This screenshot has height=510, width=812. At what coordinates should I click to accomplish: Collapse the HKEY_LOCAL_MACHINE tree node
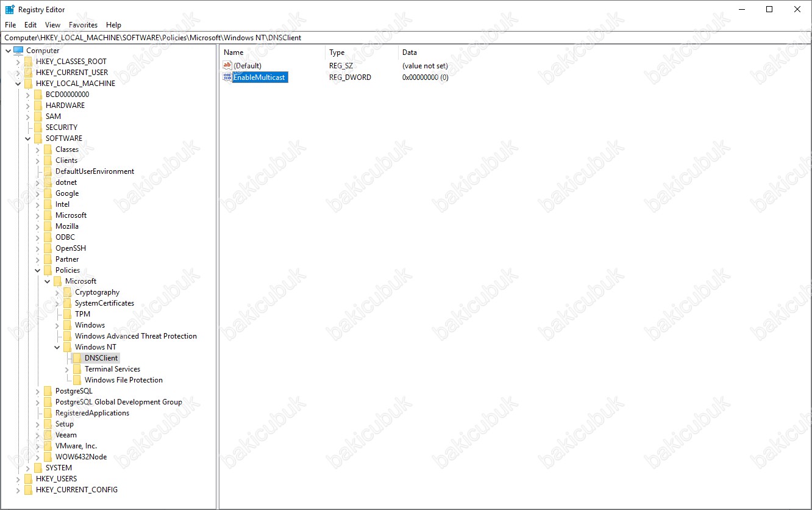tap(18, 84)
